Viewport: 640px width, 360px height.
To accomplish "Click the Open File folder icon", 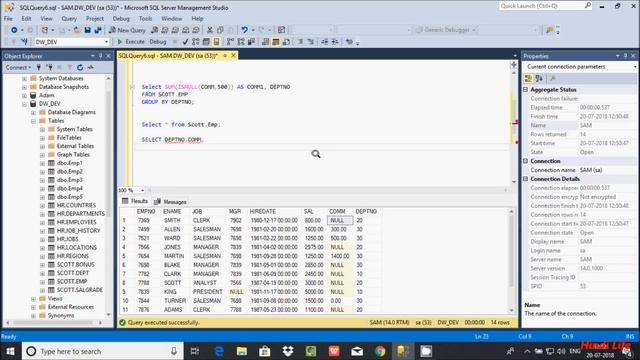I will point(77,30).
